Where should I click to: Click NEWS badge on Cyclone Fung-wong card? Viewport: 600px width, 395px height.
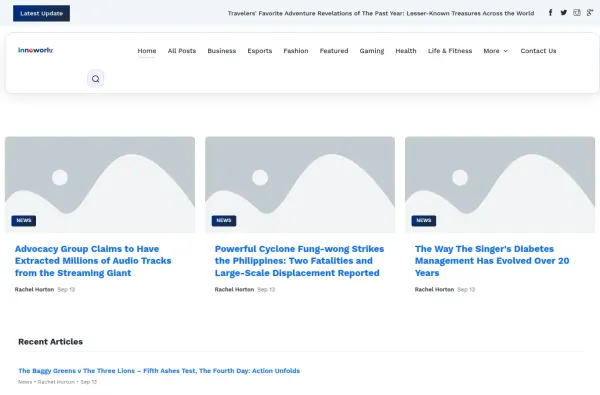click(x=224, y=220)
